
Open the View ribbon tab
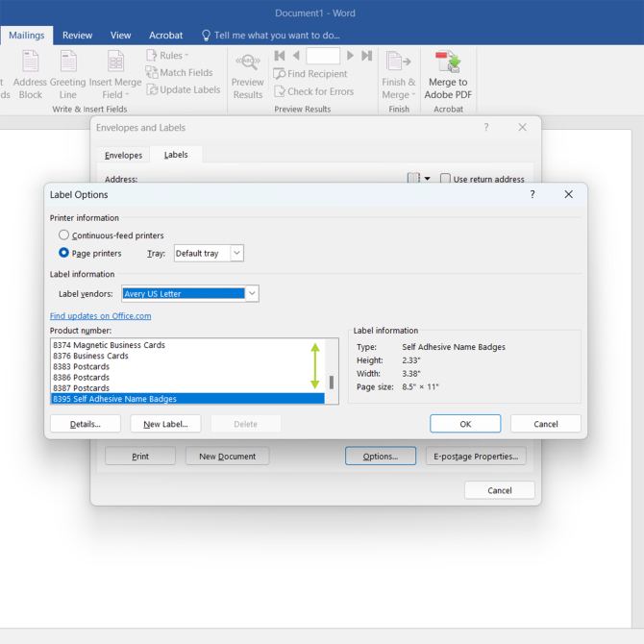tap(120, 36)
